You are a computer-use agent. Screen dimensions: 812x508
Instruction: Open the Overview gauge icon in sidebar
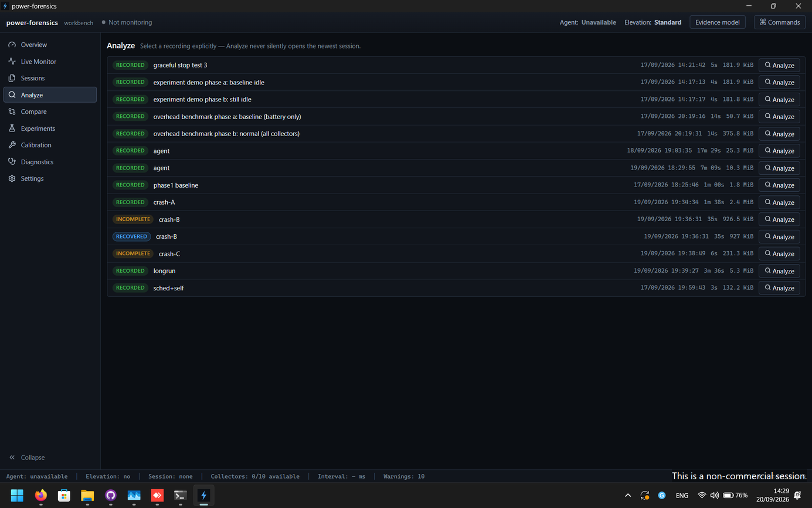12,45
